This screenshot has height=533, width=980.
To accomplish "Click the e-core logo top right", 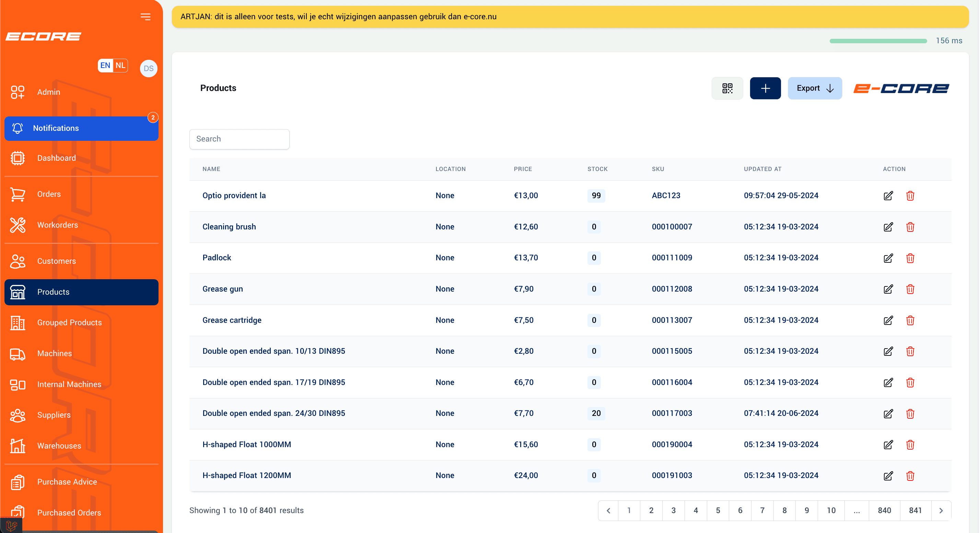I will 901,88.
